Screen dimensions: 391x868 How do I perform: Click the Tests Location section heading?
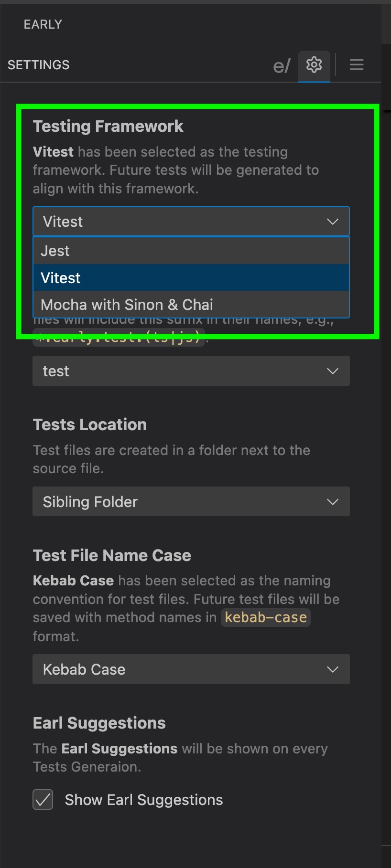coord(90,424)
